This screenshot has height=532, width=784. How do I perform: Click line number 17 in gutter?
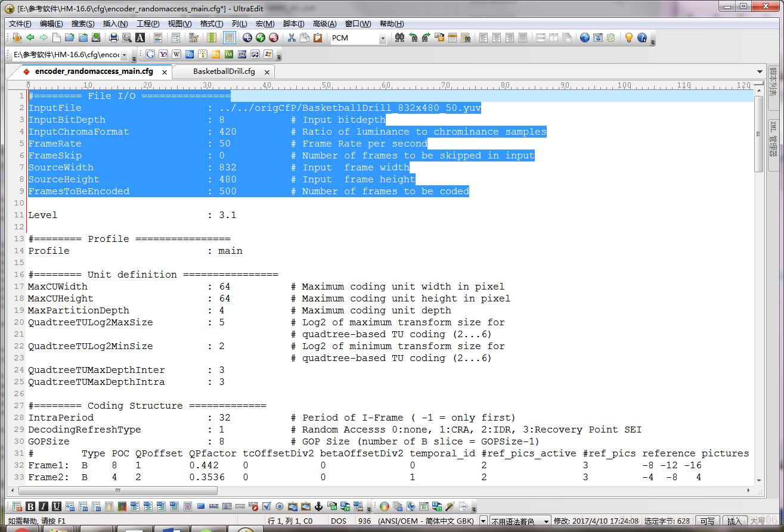point(18,287)
